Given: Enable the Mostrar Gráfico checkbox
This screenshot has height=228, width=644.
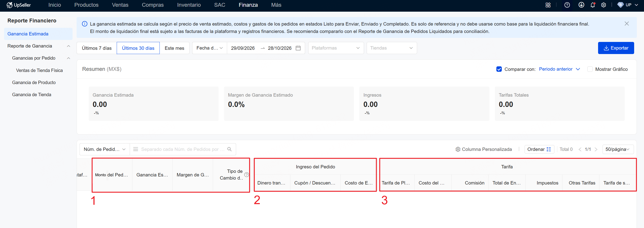Looking at the screenshot, I should (590, 69).
